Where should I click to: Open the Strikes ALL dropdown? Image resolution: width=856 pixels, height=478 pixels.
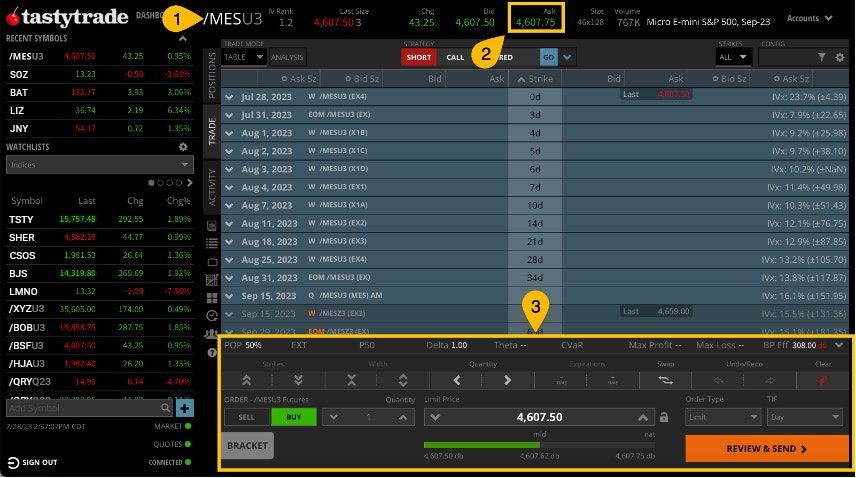click(732, 57)
